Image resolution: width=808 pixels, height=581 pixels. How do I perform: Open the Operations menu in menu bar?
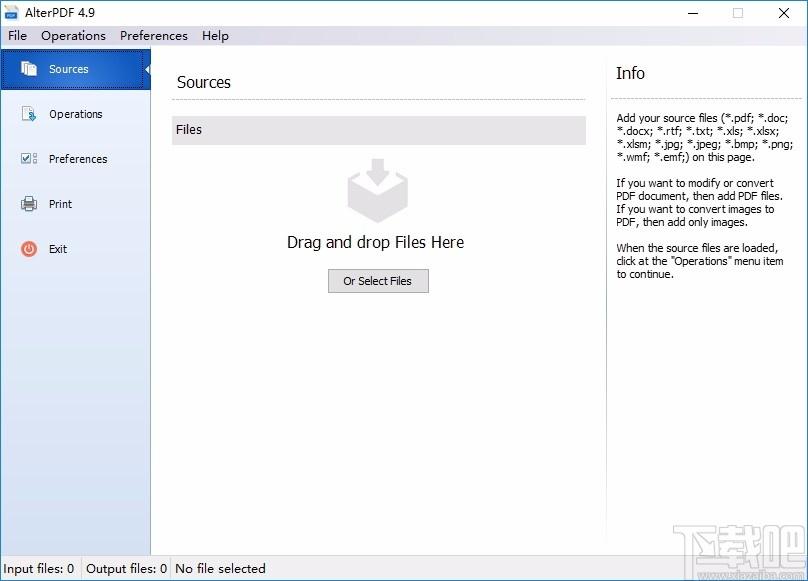coord(73,36)
